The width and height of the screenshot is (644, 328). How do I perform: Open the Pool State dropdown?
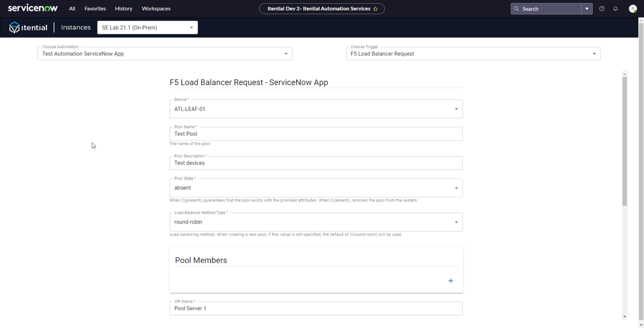pyautogui.click(x=456, y=188)
